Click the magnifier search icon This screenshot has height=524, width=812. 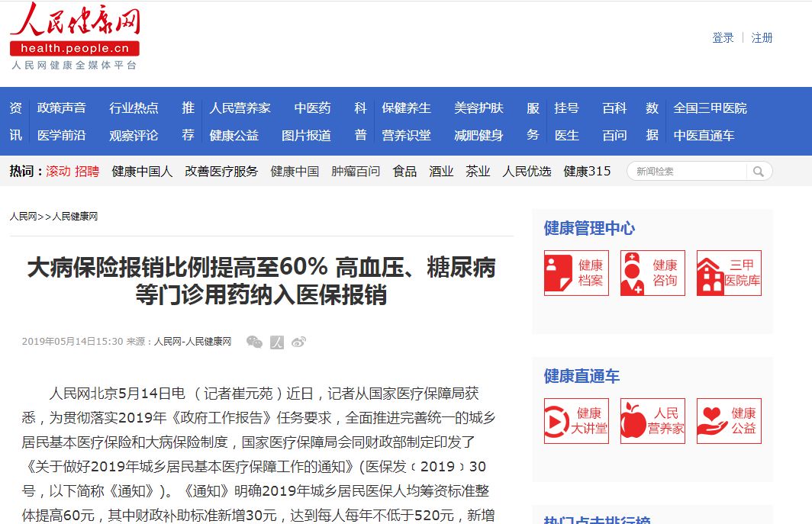coord(759,172)
